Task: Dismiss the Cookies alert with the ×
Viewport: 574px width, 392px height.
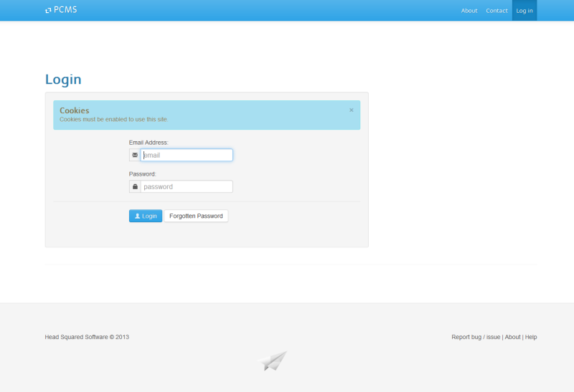Action: pos(352,110)
